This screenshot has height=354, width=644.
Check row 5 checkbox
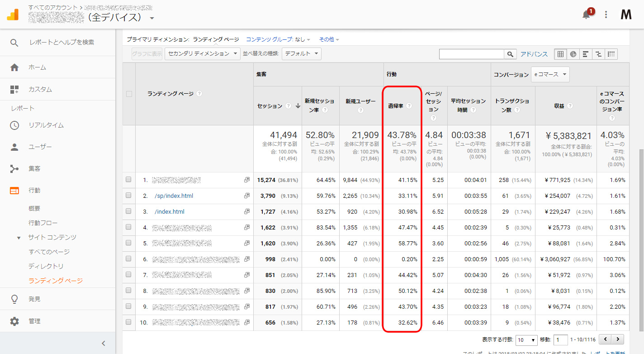pos(128,243)
